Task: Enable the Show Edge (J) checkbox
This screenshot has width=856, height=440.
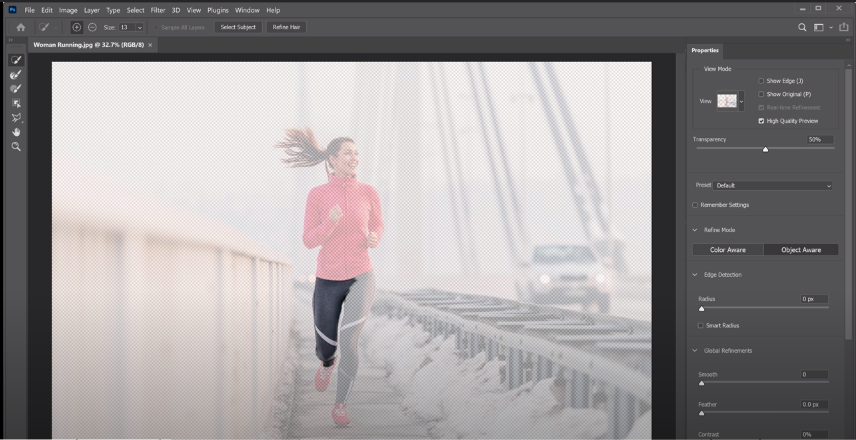Action: pyautogui.click(x=761, y=81)
